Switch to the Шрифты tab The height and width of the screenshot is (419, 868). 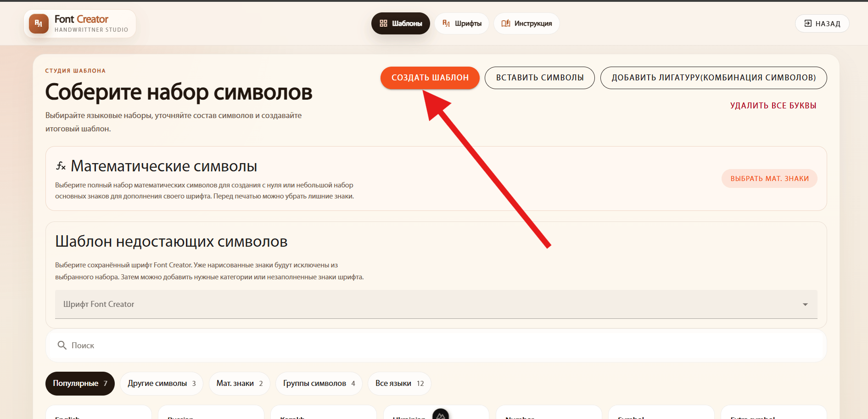tap(462, 23)
